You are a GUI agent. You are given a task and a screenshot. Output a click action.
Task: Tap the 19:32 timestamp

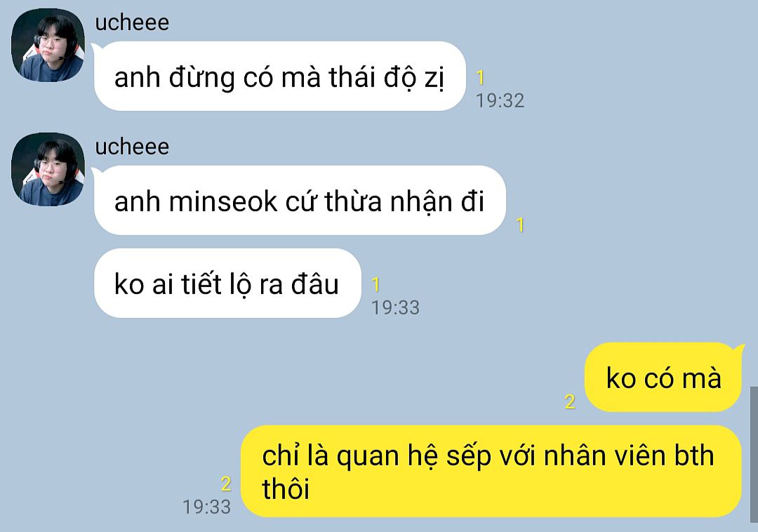tap(500, 100)
